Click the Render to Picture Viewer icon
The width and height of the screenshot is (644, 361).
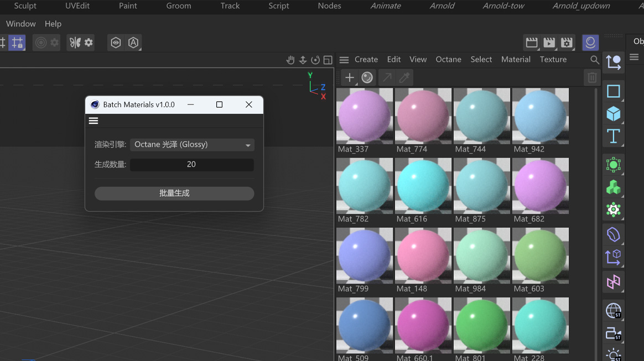[x=549, y=42]
